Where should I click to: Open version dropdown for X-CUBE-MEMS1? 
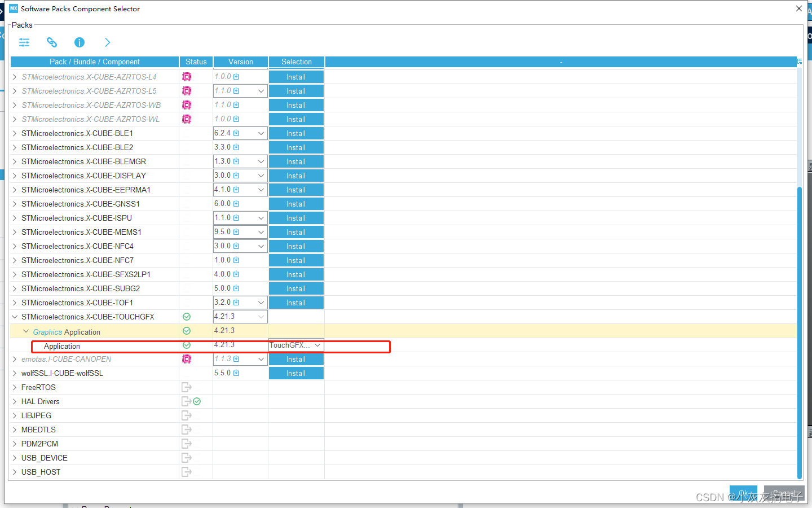point(261,232)
